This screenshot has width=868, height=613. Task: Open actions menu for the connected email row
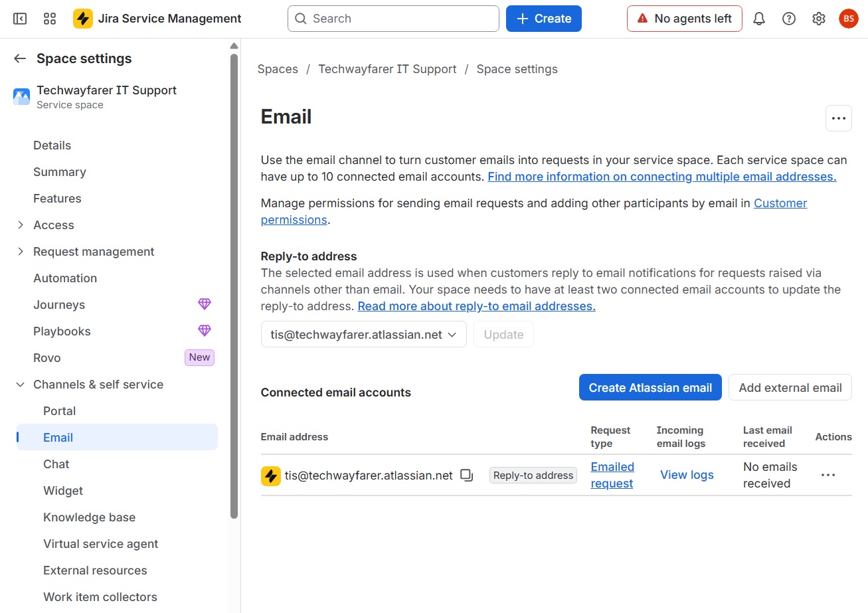pos(828,475)
